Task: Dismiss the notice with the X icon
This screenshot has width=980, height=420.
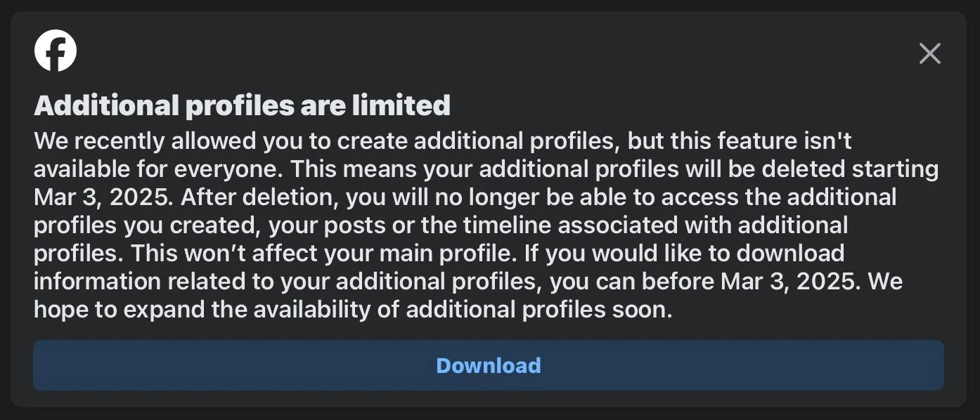Action: (929, 53)
